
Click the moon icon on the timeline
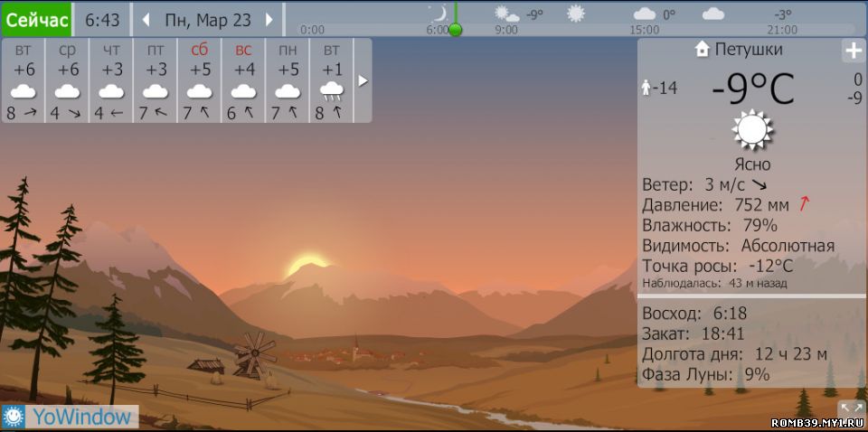click(439, 13)
